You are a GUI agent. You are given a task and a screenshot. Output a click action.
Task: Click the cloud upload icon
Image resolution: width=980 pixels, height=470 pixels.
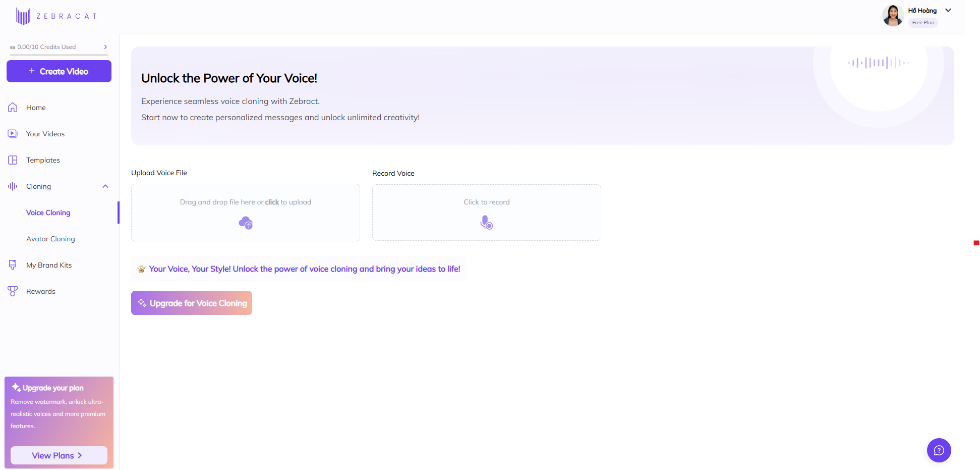pyautogui.click(x=246, y=223)
